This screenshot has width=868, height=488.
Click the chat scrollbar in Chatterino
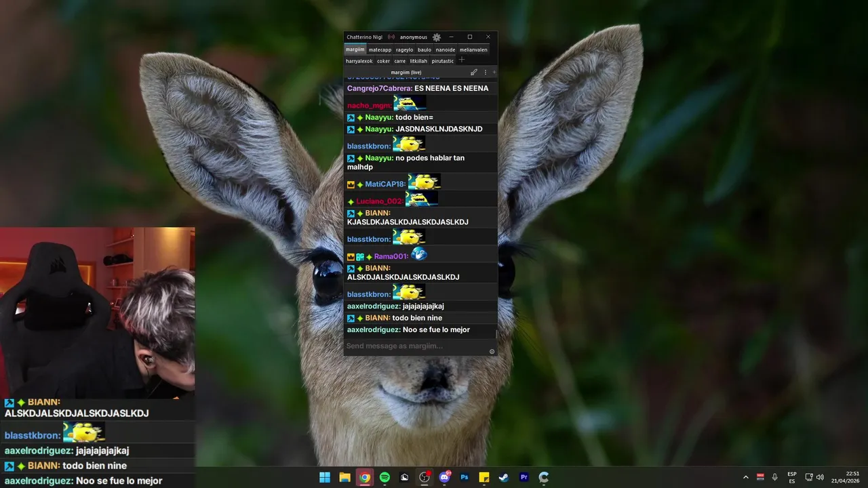coord(496,333)
